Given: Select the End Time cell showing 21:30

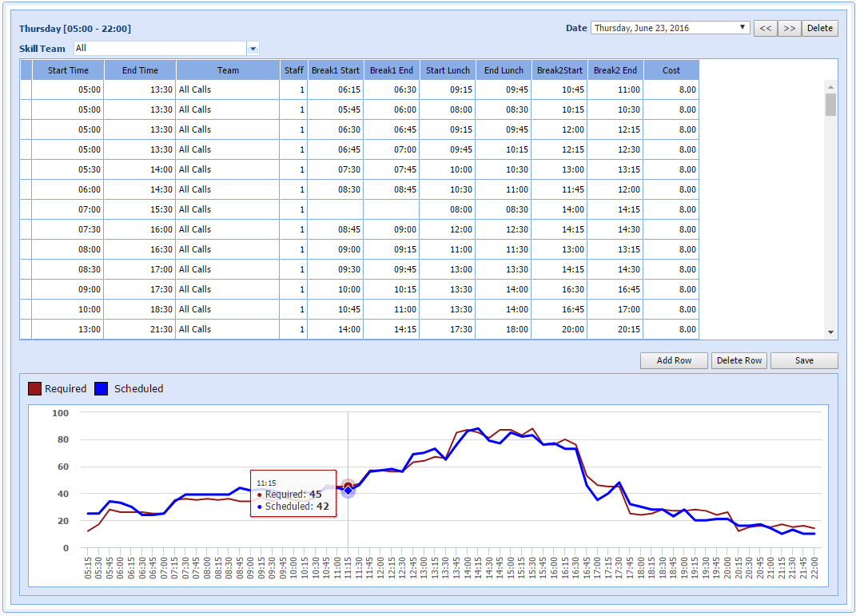Looking at the screenshot, I should tap(140, 329).
